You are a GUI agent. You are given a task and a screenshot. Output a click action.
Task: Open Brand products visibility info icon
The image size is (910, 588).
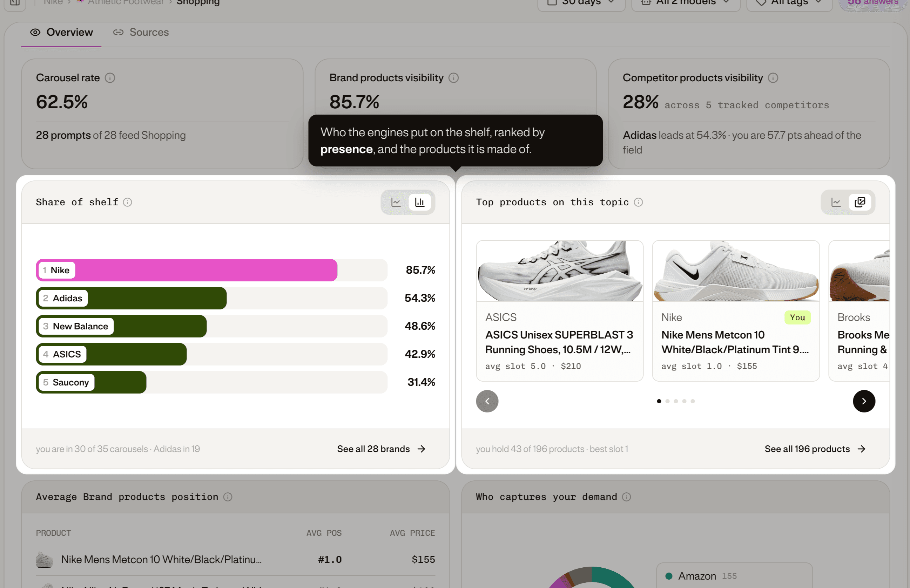[453, 78]
